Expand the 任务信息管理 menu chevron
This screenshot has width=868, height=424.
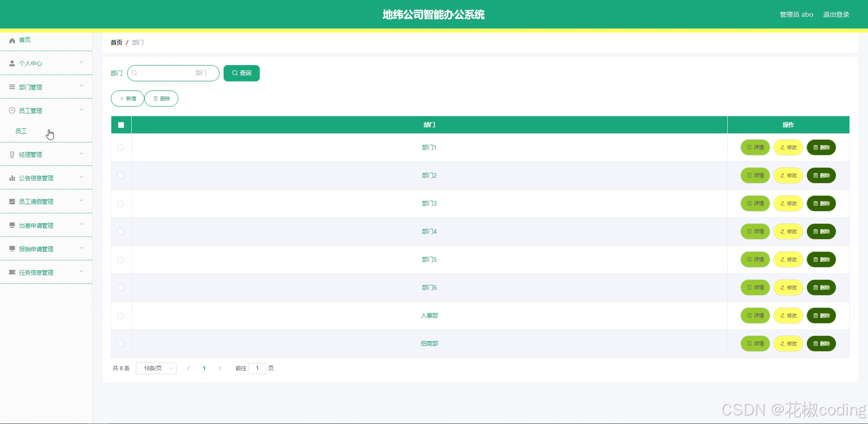pyautogui.click(x=81, y=271)
